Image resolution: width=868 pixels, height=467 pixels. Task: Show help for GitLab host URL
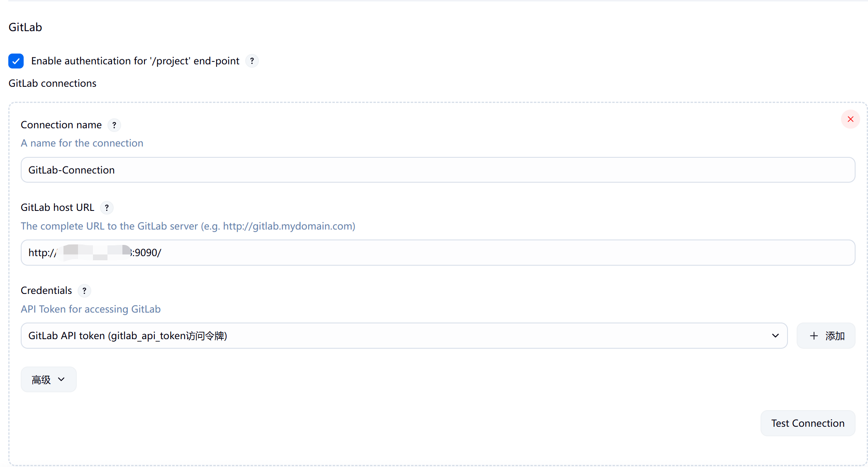[107, 208]
